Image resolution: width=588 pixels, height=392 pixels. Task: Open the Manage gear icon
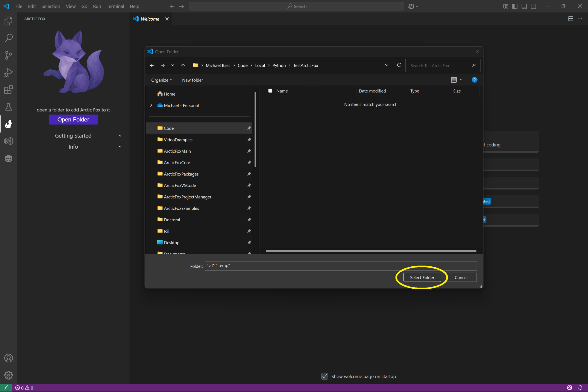8,375
